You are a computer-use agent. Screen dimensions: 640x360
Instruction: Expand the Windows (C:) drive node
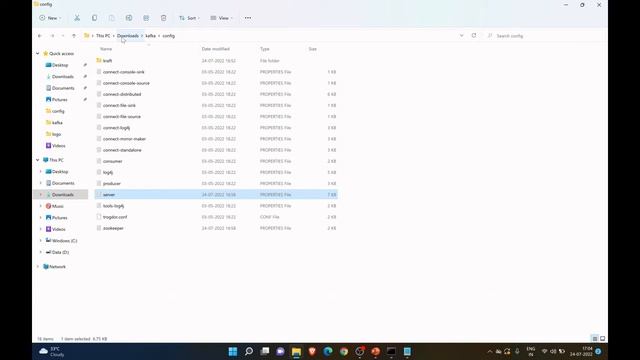[x=40, y=241]
